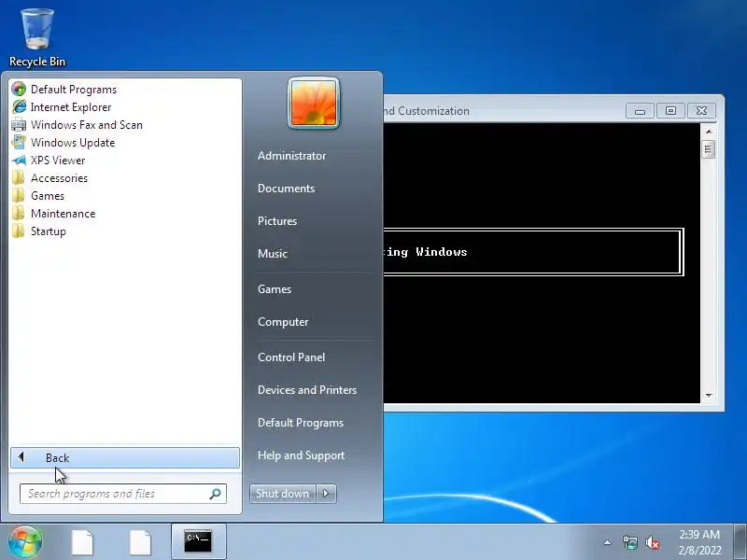This screenshot has width=747, height=560.
Task: Click the user account flower picture
Action: click(314, 103)
